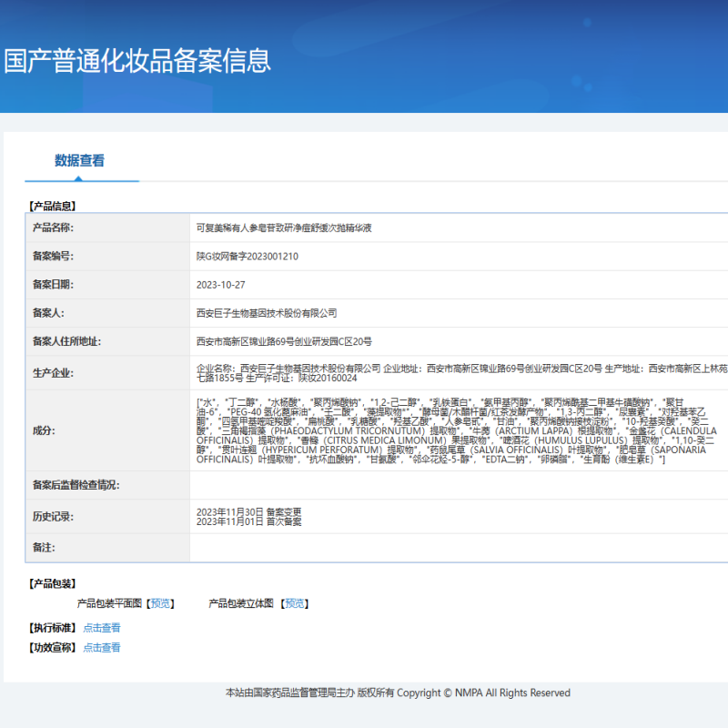Viewport: 728px width, 728px height.
Task: Click the address 西安市高新区锦业路69号创业研发园C区20号
Action: [284, 342]
